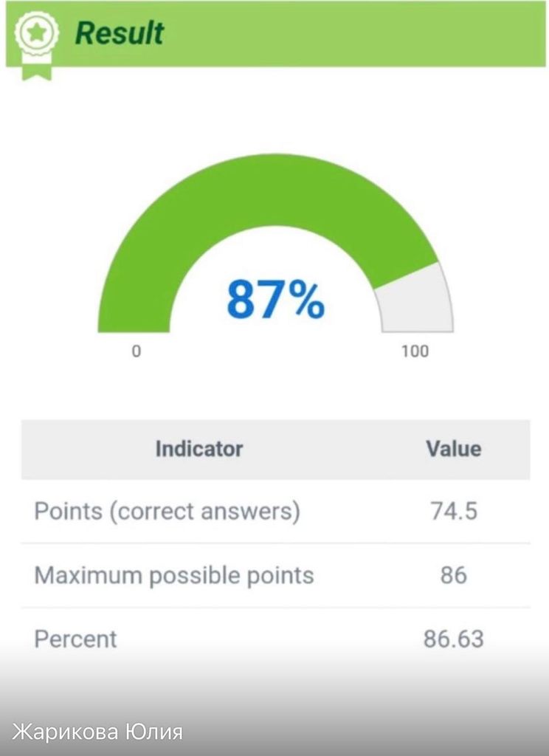Click the Maximum possible points label

tap(174, 575)
